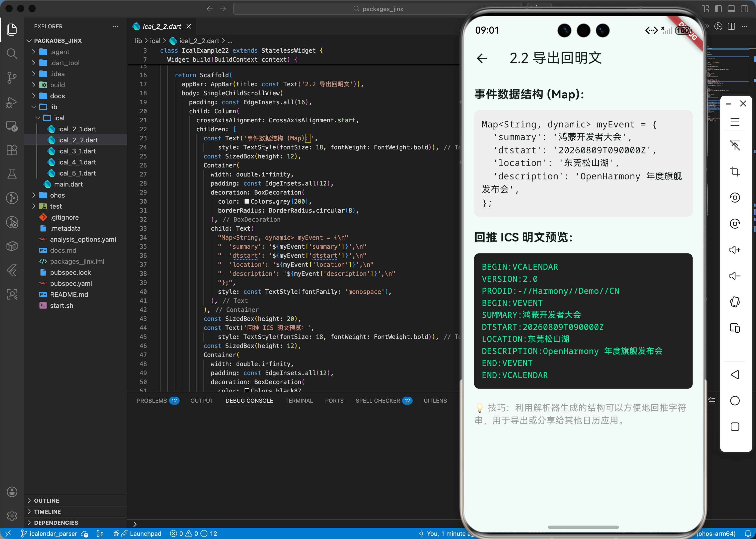Open the Search view in activity bar

12,53
